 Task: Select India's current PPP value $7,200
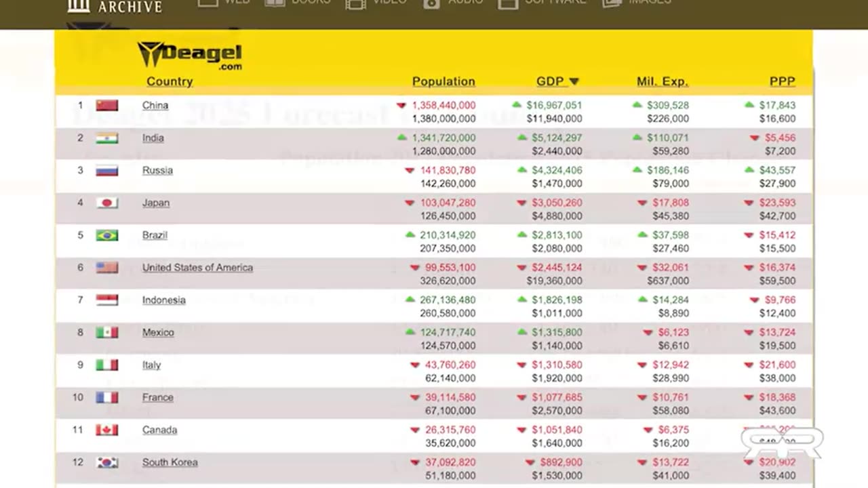point(781,151)
